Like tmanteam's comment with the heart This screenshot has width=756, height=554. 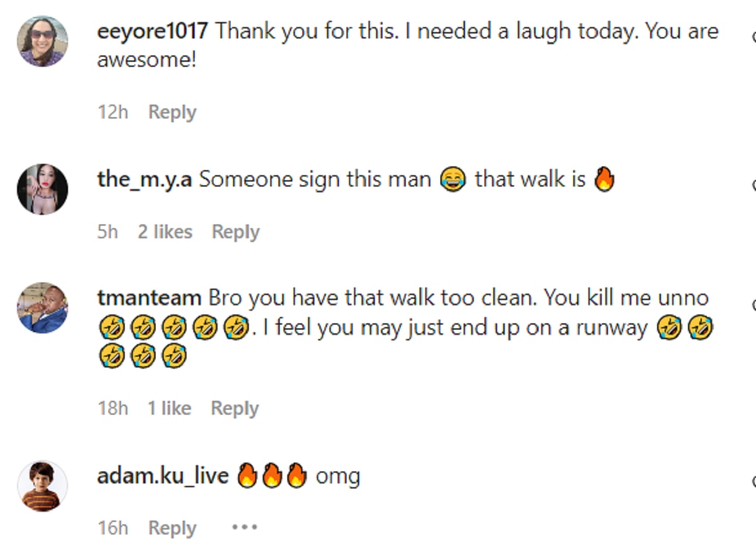[x=753, y=305]
